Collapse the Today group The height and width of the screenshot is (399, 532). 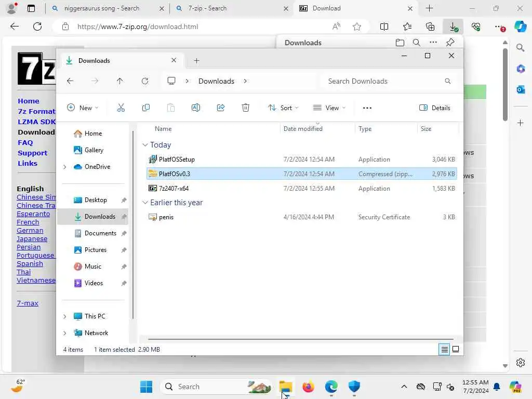click(x=145, y=145)
